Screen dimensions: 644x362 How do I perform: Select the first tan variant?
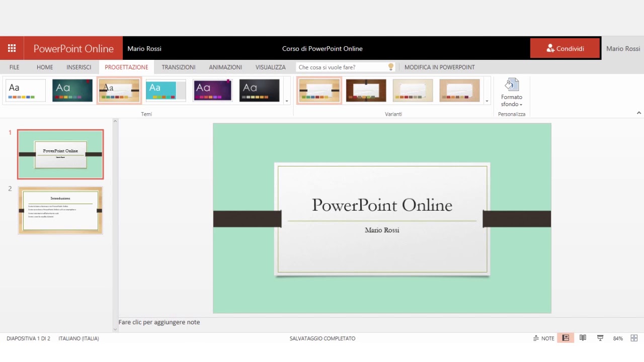(319, 90)
